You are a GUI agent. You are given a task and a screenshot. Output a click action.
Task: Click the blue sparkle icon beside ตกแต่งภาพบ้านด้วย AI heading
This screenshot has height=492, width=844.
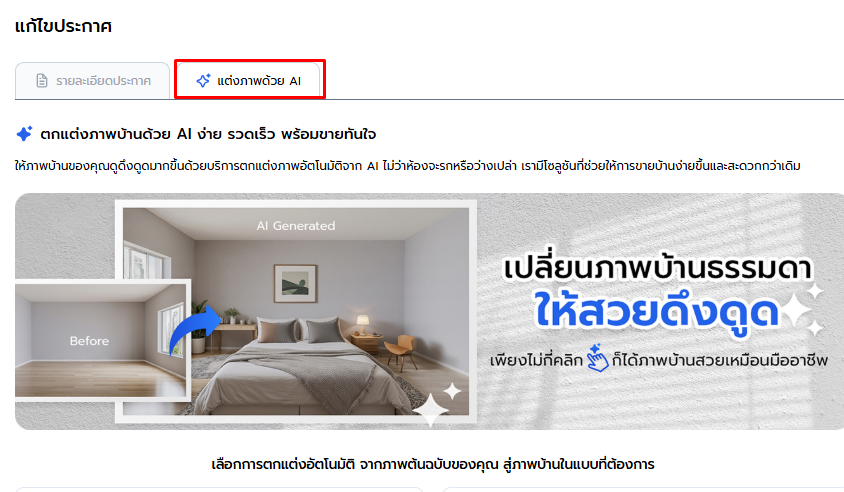click(x=24, y=133)
